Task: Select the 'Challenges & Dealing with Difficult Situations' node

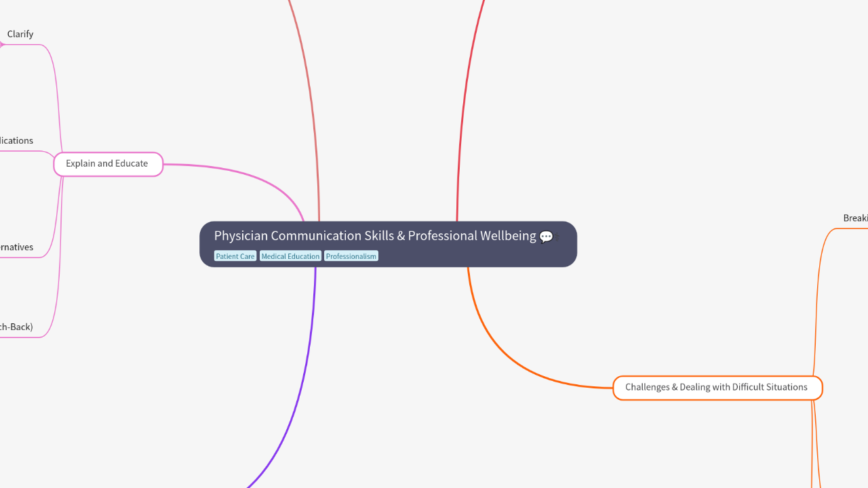Action: 717,387
